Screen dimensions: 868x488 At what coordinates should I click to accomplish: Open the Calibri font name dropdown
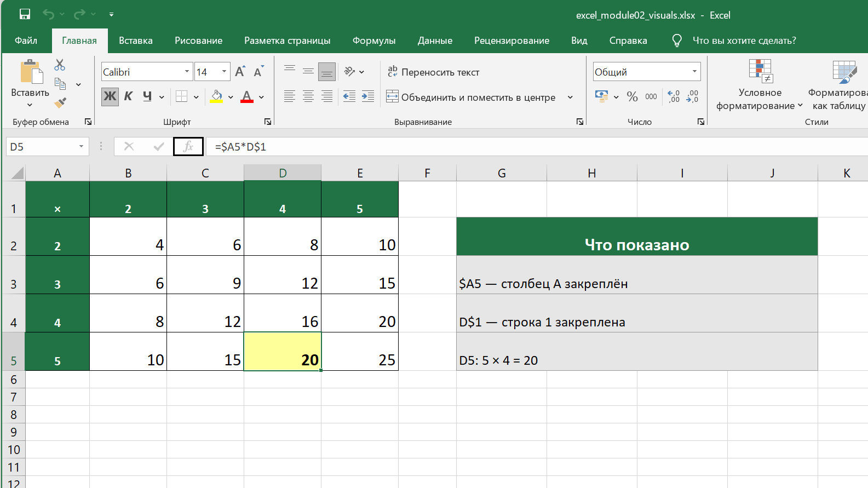click(187, 72)
